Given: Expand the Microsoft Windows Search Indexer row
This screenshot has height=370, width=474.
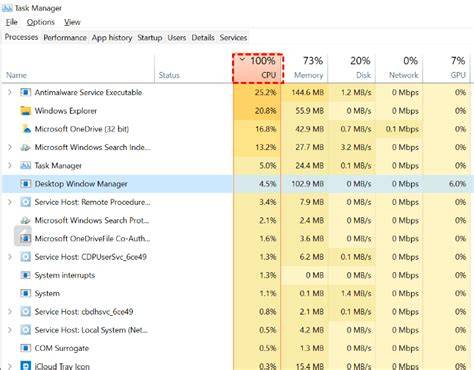Looking at the screenshot, I should [x=10, y=147].
